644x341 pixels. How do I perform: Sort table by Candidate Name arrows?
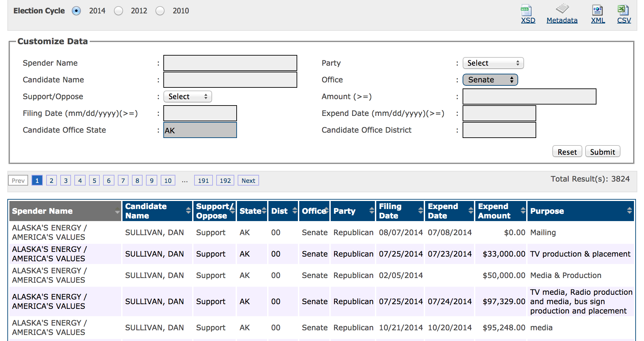pyautogui.click(x=188, y=210)
